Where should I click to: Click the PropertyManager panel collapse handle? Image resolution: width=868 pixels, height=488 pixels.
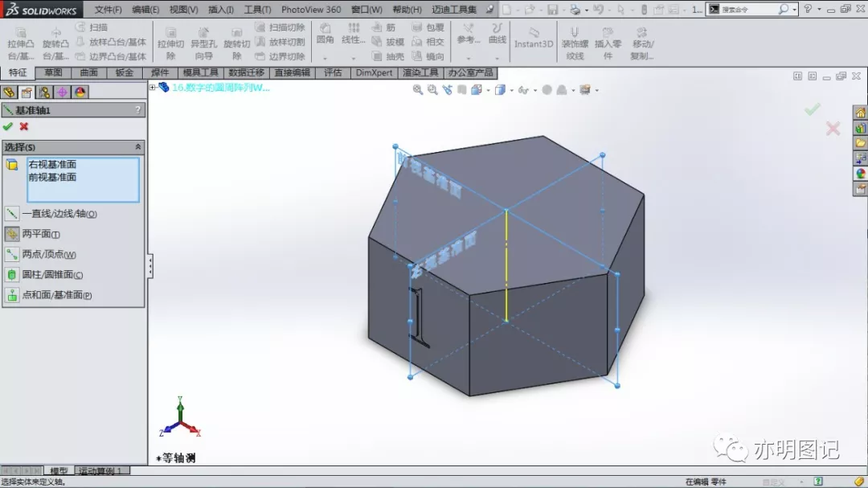tap(149, 266)
